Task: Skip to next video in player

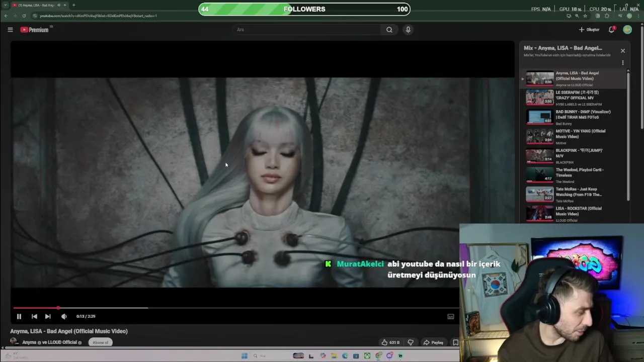Action: (48, 316)
